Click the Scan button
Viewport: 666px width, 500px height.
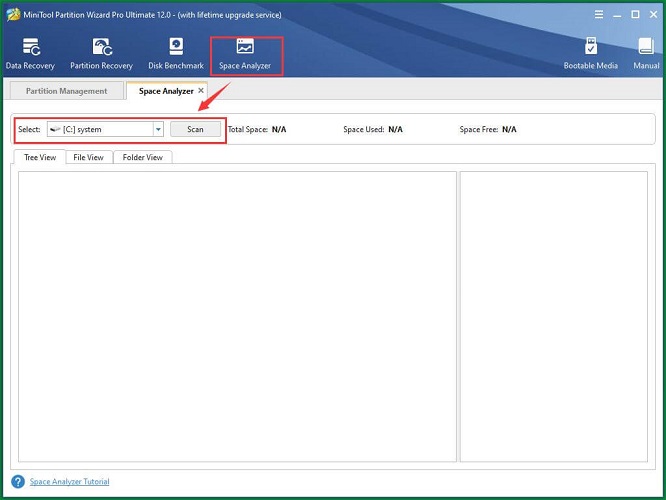coord(195,129)
